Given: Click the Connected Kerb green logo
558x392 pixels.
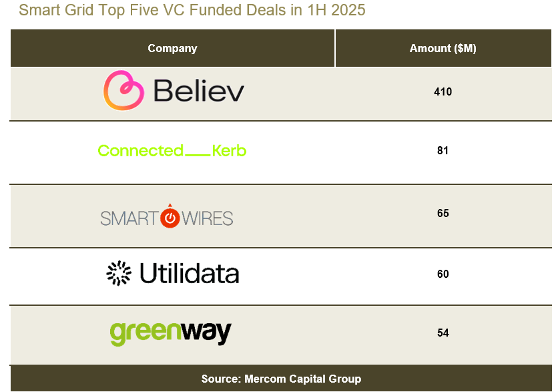Looking at the screenshot, I should tap(172, 151).
